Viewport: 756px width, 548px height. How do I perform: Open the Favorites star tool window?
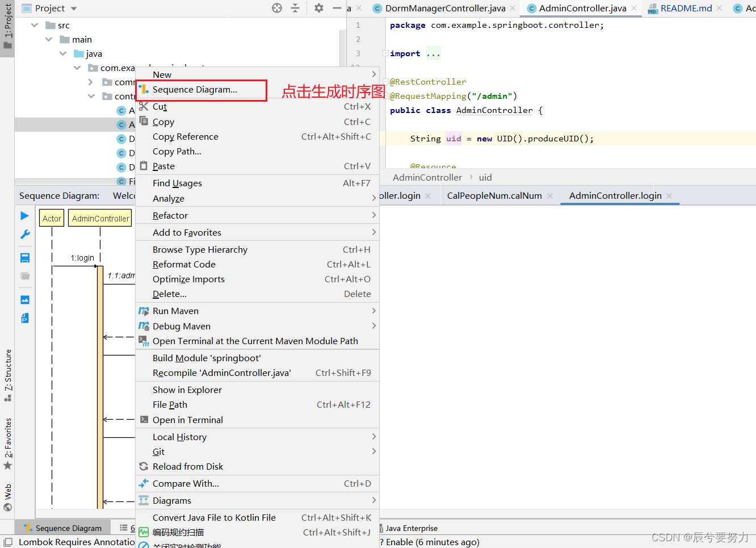[8, 444]
